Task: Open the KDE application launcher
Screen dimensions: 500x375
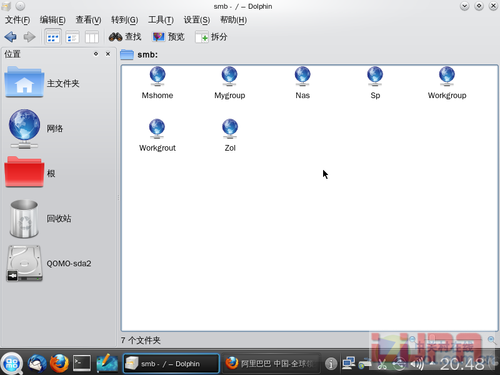Action: pos(12,363)
